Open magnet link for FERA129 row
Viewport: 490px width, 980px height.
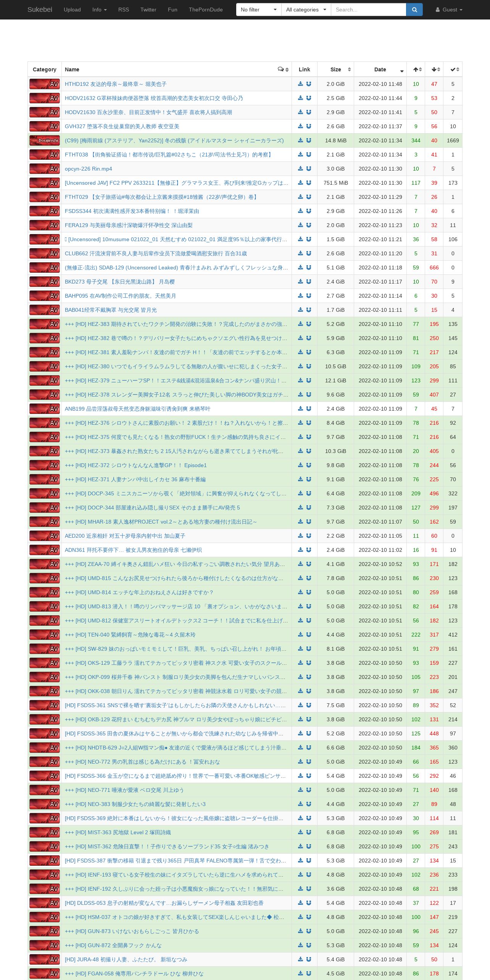pyautogui.click(x=309, y=225)
